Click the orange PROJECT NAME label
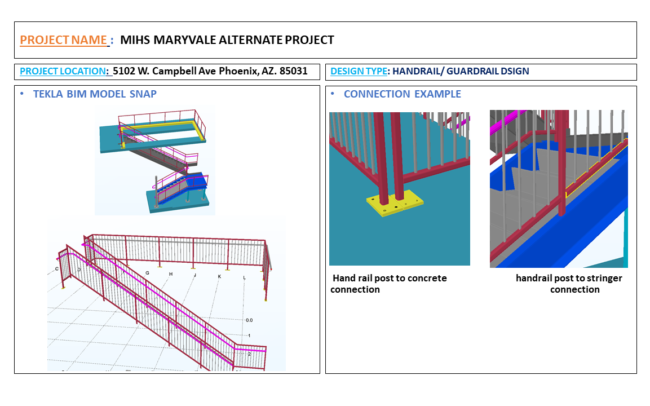Image resolution: width=650 pixels, height=406 pixels. point(64,40)
